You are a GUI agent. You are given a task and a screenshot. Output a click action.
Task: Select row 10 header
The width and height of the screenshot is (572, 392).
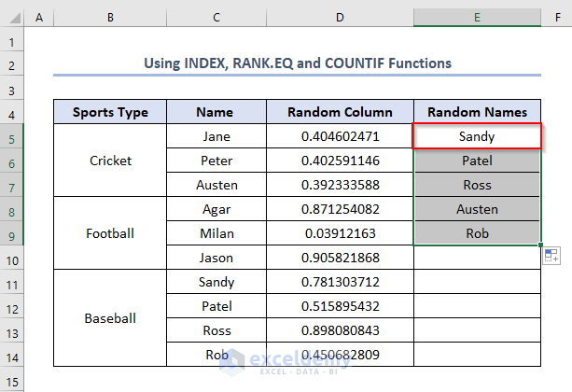(x=12, y=258)
